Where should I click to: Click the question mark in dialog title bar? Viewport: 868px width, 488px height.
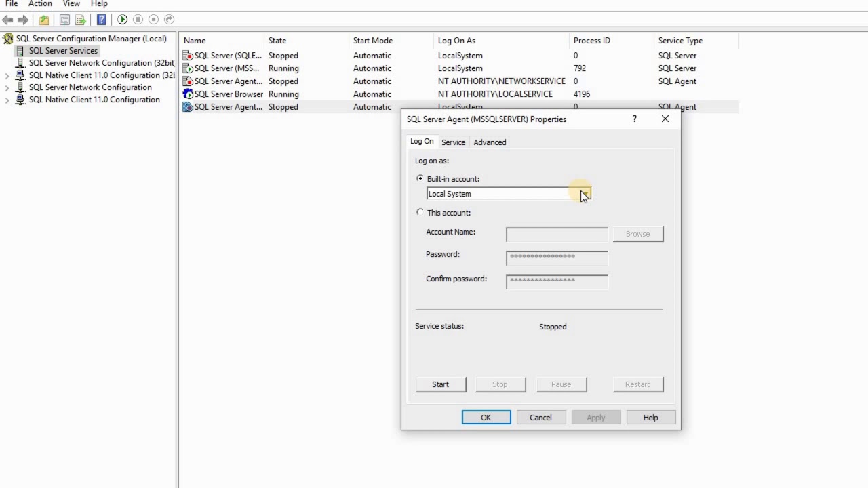635,119
